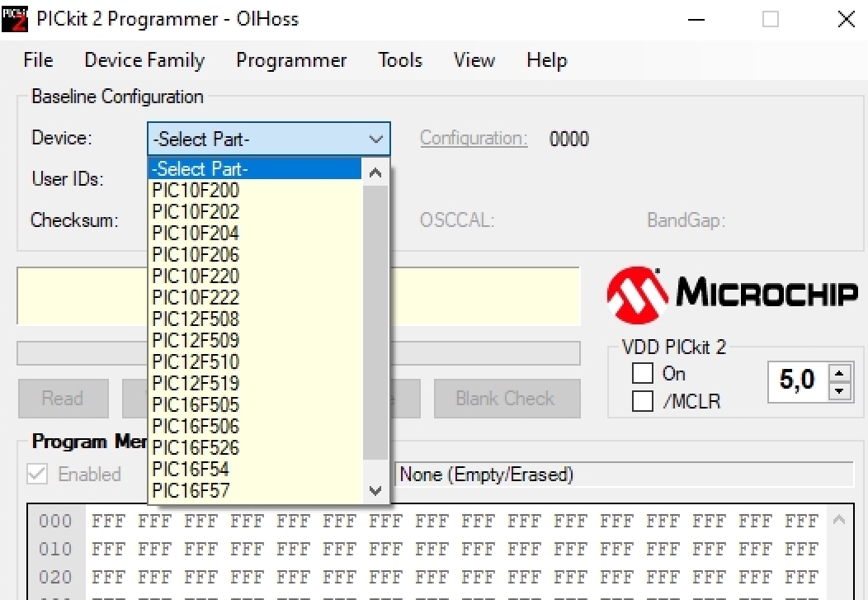The height and width of the screenshot is (600, 868).
Task: Select PIC10F206 from the device list
Action: pos(255,255)
